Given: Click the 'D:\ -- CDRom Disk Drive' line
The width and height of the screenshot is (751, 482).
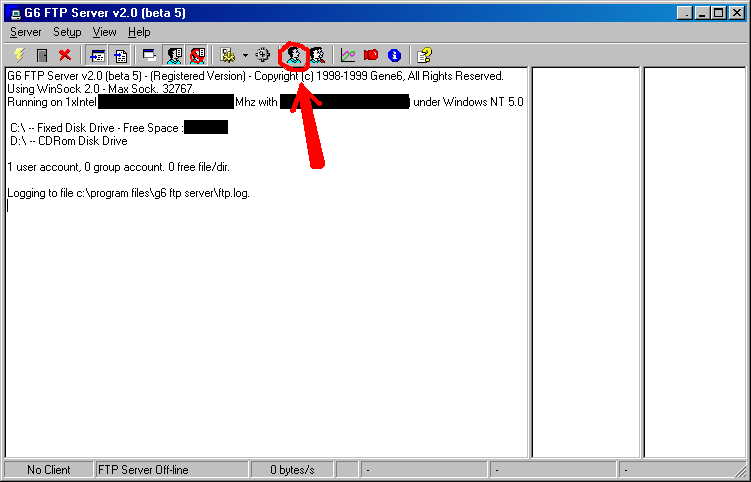Looking at the screenshot, I should (68, 141).
